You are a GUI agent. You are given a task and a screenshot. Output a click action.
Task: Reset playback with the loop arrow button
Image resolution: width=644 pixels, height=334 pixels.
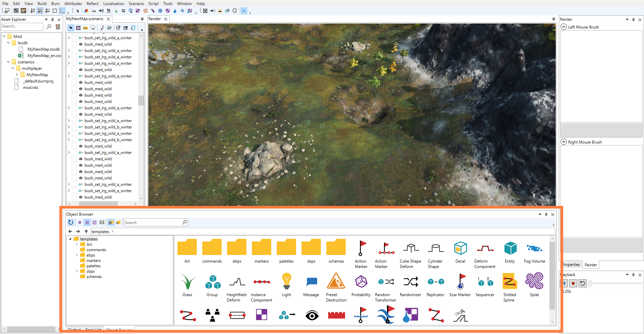[583, 283]
